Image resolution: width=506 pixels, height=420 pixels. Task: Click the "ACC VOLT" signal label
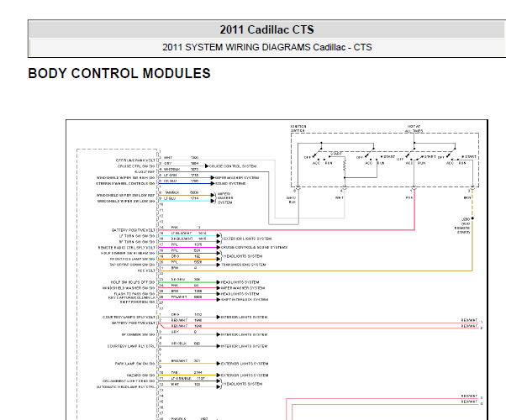coord(146,271)
